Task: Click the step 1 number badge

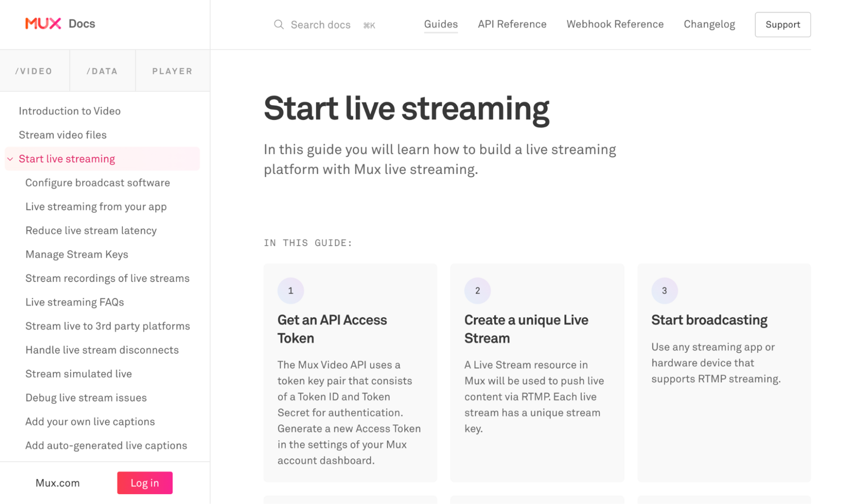Action: tap(291, 291)
